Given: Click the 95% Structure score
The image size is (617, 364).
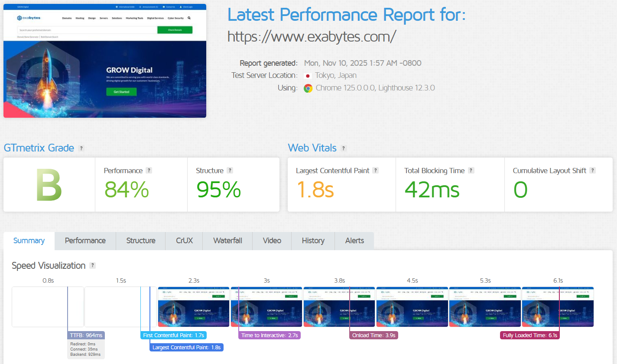Looking at the screenshot, I should point(219,190).
